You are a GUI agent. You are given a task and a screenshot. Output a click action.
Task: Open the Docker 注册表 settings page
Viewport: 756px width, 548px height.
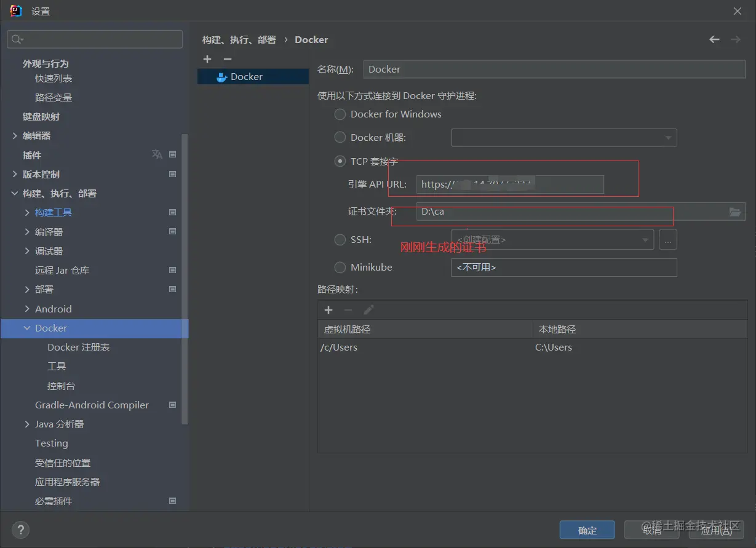[x=79, y=347]
